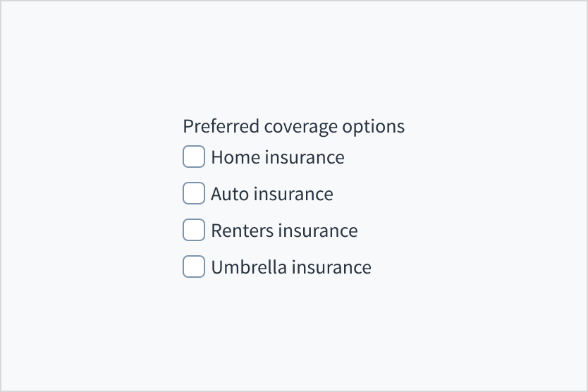The width and height of the screenshot is (588, 392).
Task: Click the "Preferred coverage options" heading
Action: click(x=293, y=126)
